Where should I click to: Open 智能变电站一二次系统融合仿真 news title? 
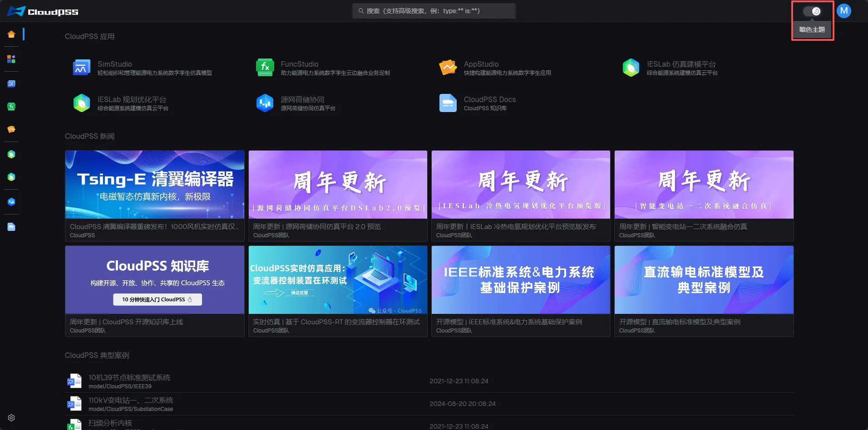point(683,226)
